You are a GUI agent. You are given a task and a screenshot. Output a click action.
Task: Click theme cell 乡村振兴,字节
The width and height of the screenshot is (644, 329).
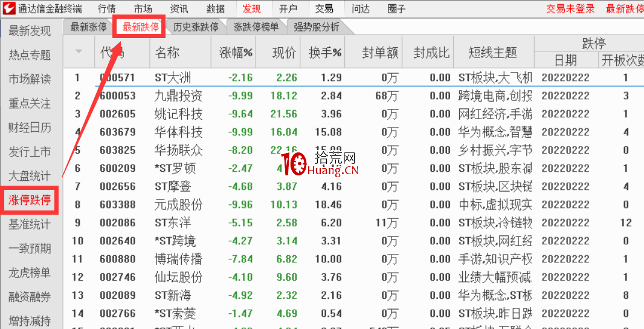pos(495,150)
